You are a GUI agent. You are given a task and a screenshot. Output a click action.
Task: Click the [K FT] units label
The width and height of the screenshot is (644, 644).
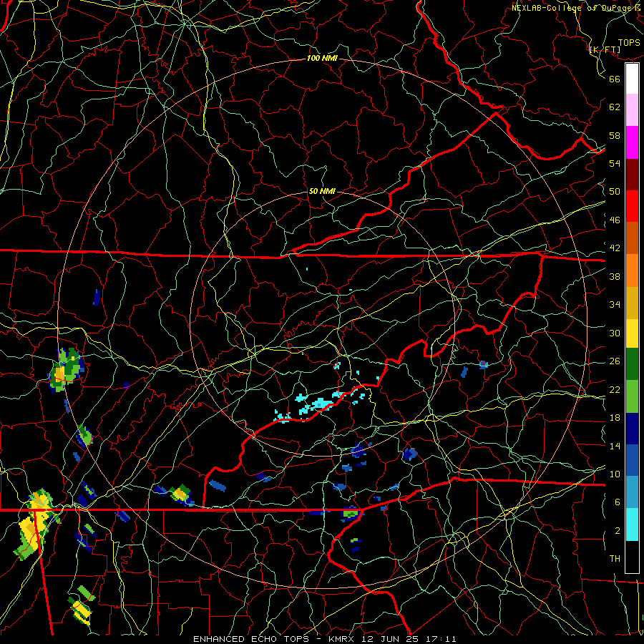coord(605,50)
